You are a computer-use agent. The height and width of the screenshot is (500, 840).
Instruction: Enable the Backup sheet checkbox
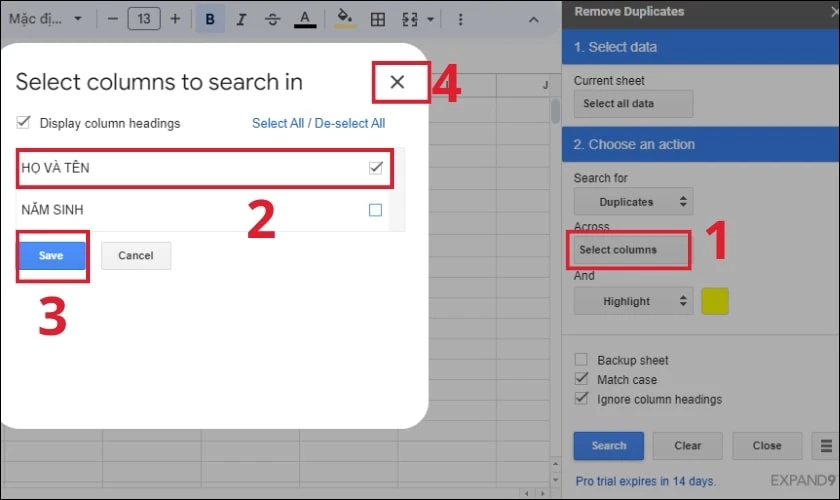click(x=581, y=359)
